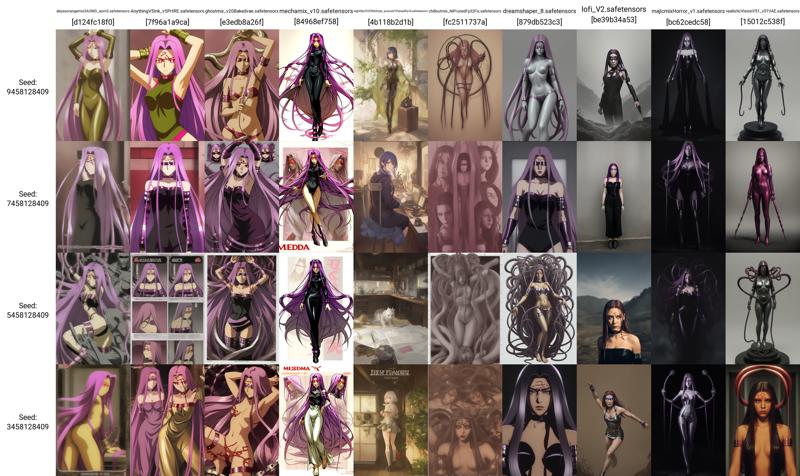Click the mechamix_v10.safetensors column header

pos(316,11)
